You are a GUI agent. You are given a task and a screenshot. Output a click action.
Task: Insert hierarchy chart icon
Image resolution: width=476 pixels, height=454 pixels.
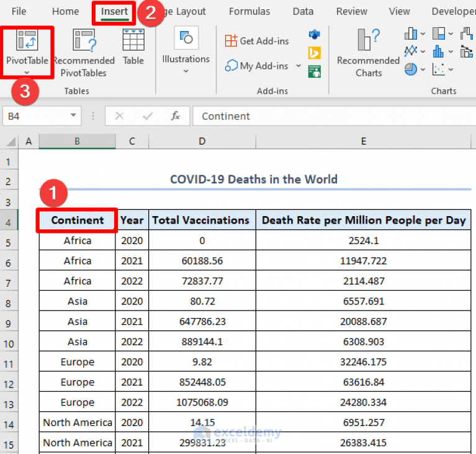(x=439, y=34)
